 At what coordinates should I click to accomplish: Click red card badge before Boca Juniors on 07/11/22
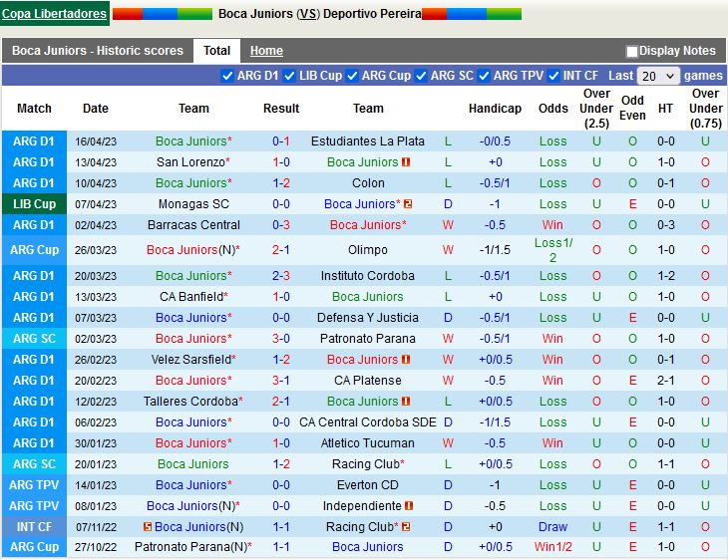148,527
